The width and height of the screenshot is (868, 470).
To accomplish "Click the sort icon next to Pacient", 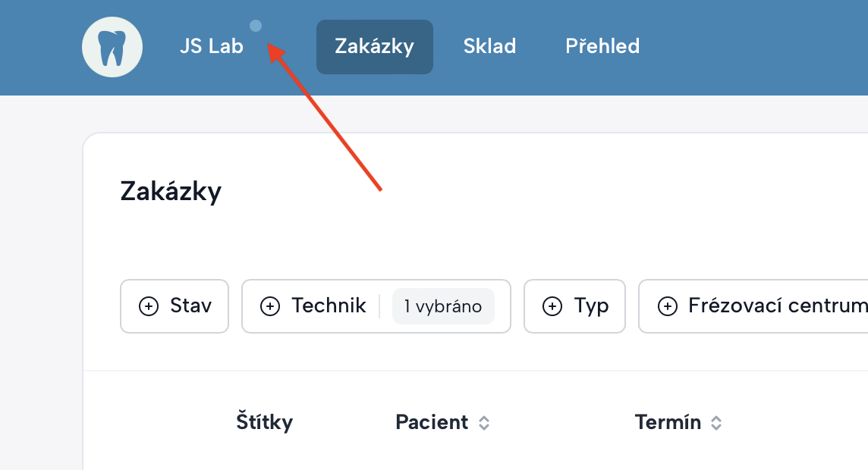I will (483, 423).
